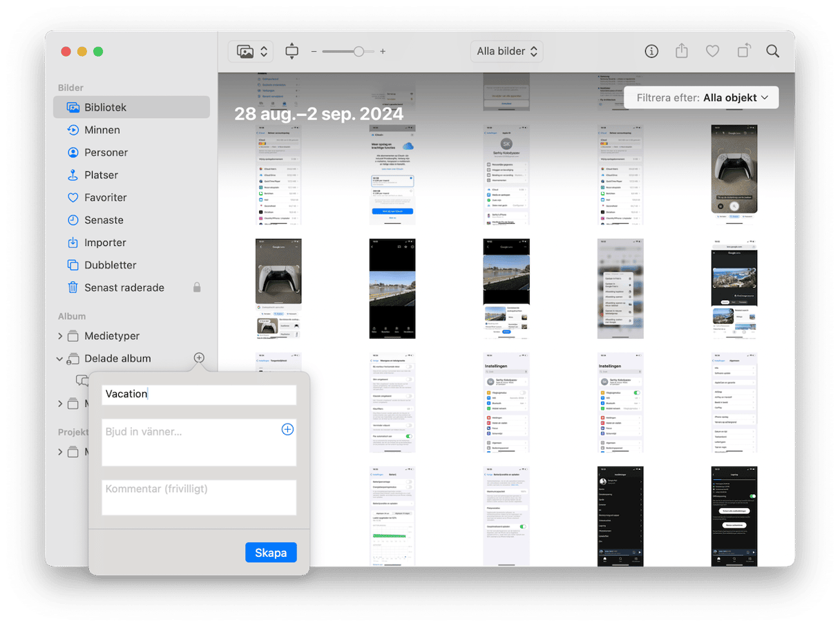Click the share icon in toolbar
Image resolution: width=840 pixels, height=626 pixels.
click(x=682, y=51)
